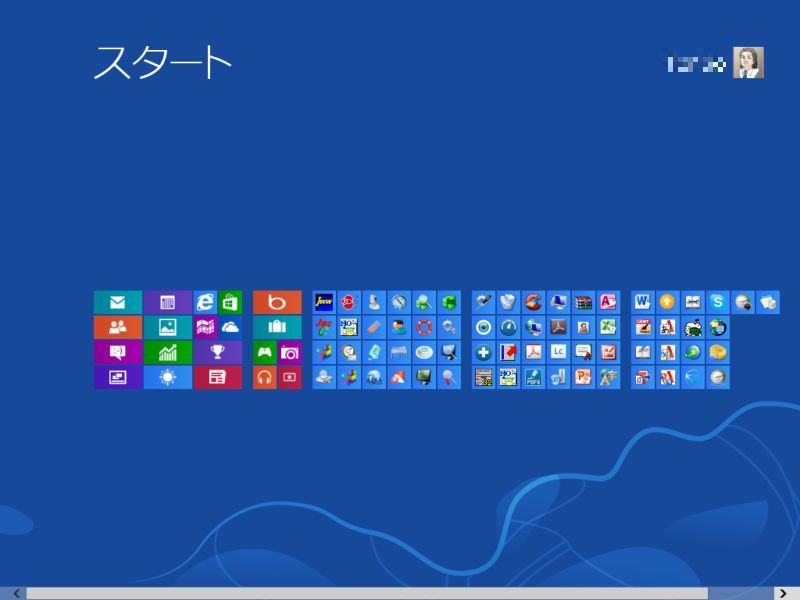Open the PowerPoint tile

point(583,377)
